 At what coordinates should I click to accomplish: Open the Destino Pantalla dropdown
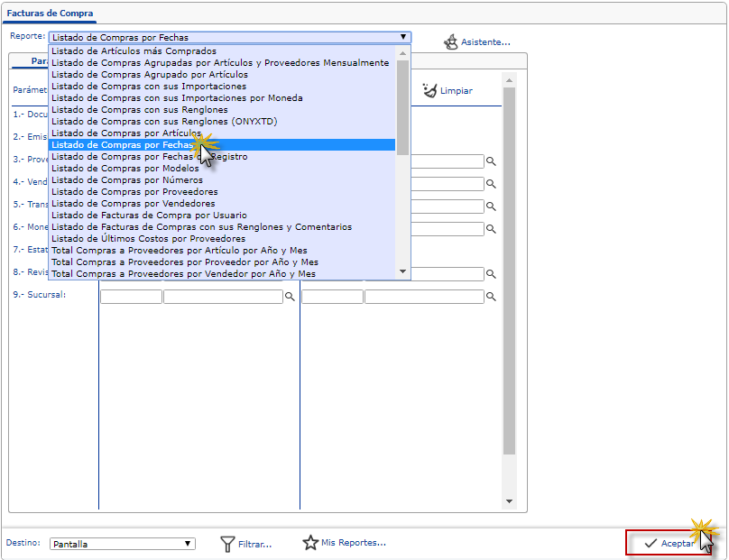pyautogui.click(x=123, y=544)
